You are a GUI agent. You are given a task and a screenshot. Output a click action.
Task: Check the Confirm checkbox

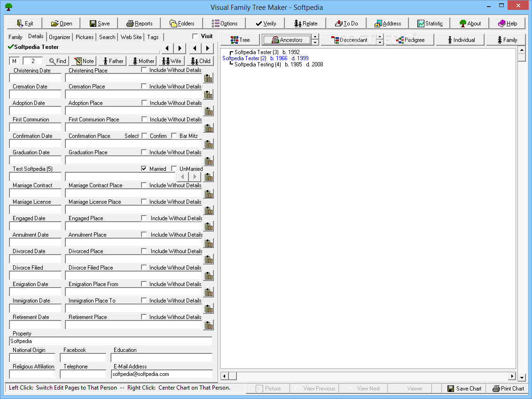[x=144, y=136]
